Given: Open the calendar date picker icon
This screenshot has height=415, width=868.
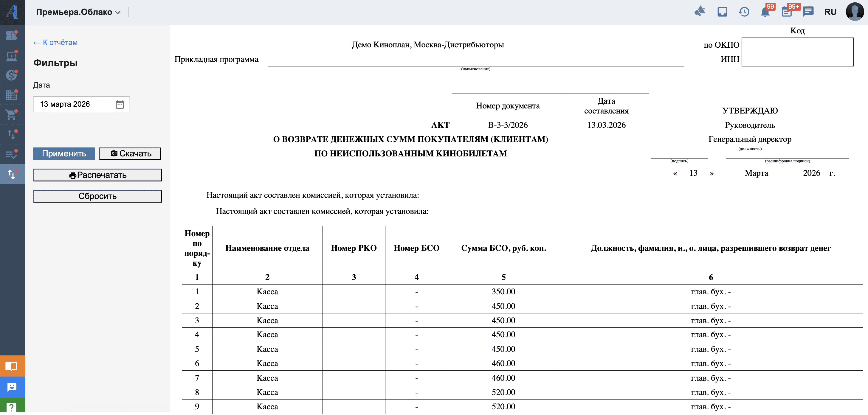Looking at the screenshot, I should tap(120, 104).
